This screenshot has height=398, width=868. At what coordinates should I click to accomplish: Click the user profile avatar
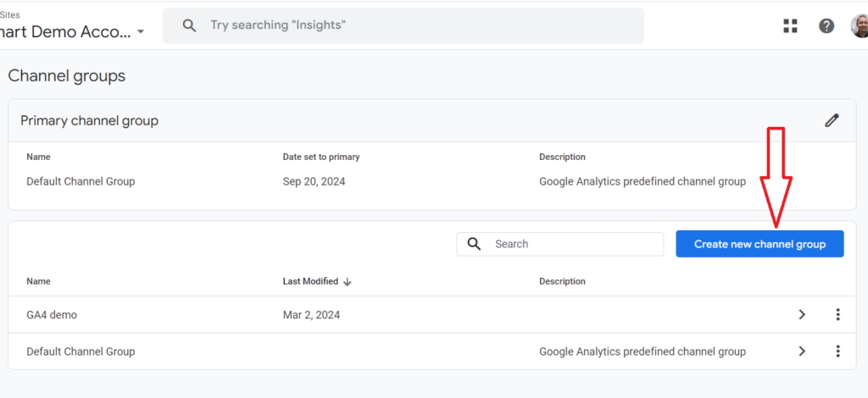860,26
